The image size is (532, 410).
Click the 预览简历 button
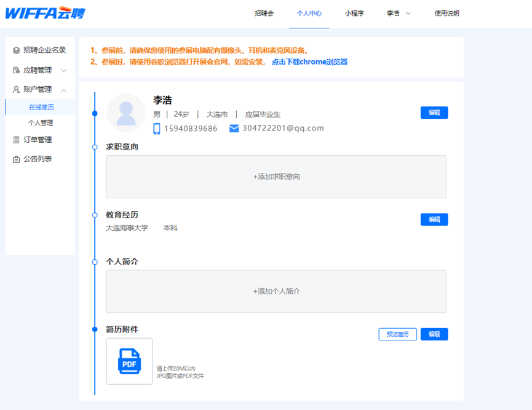click(397, 334)
